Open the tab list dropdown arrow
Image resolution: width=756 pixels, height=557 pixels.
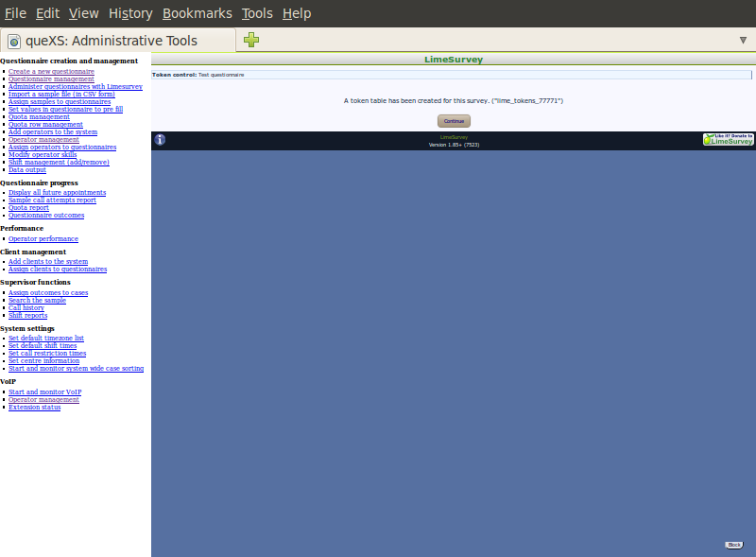pyautogui.click(x=743, y=40)
